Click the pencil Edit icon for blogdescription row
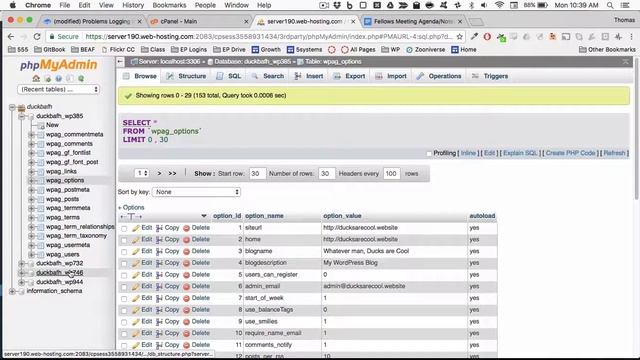This screenshot has height=360, width=640. 136,263
